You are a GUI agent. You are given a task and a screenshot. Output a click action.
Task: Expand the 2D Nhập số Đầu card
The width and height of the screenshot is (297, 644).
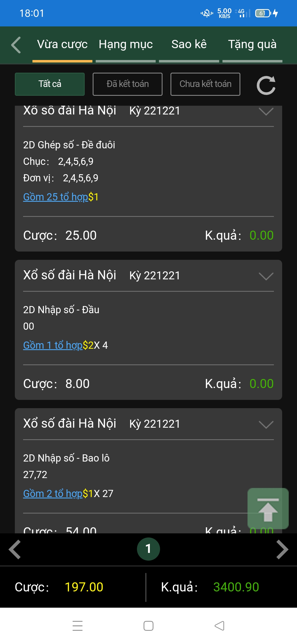pos(266,276)
